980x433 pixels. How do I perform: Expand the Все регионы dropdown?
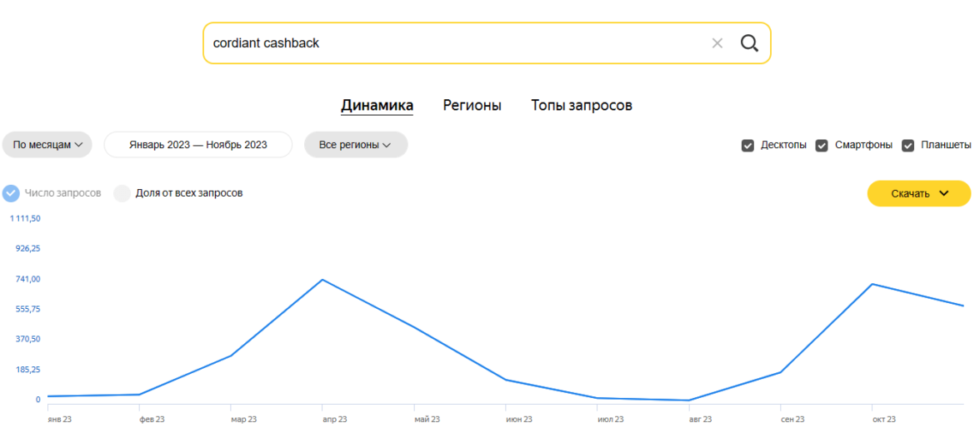pyautogui.click(x=355, y=145)
